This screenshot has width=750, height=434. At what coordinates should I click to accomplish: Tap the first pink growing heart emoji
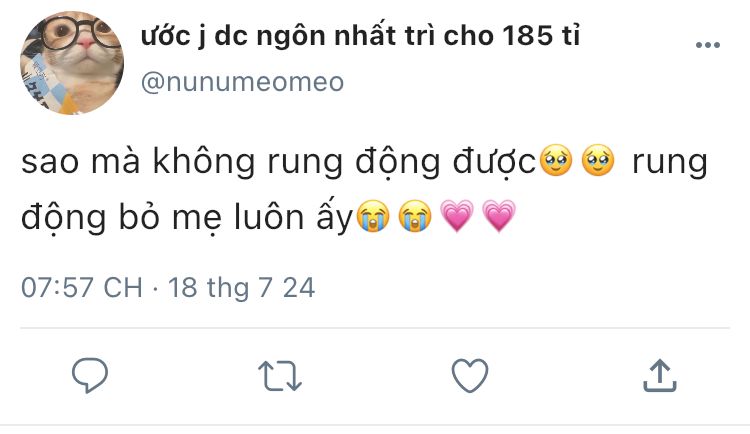click(x=457, y=216)
